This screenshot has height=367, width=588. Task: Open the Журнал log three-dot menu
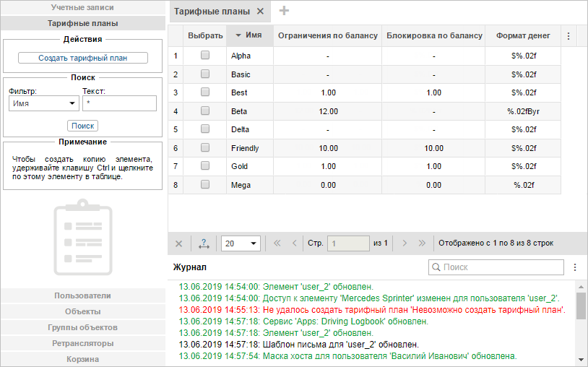click(575, 267)
